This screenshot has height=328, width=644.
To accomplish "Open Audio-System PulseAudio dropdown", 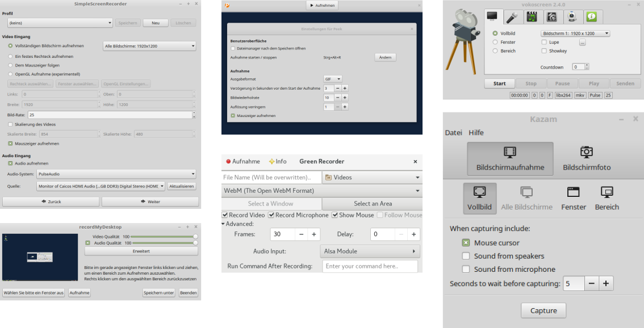I will click(116, 174).
